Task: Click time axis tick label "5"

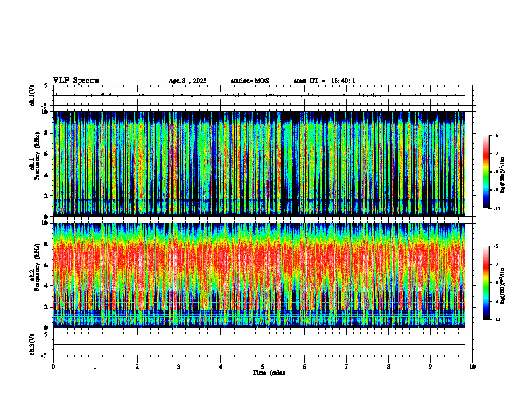Action: [263, 367]
